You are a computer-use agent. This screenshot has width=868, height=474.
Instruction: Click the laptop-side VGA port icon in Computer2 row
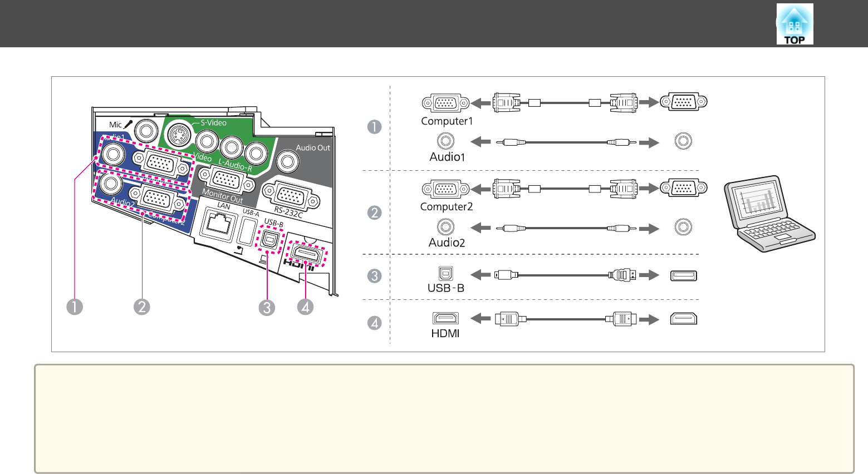point(684,188)
